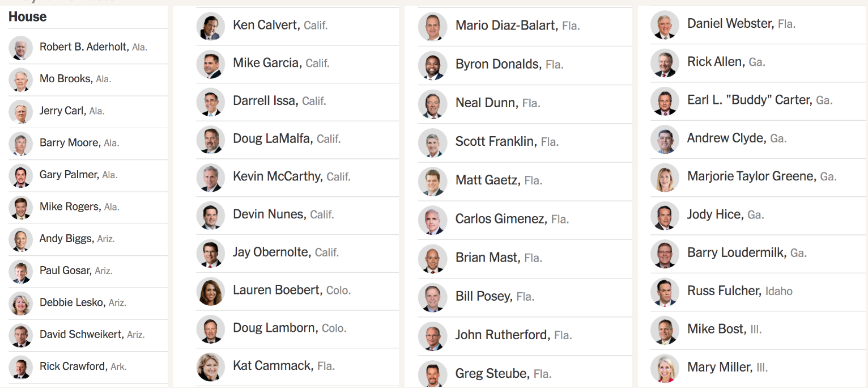Click Marjorie Taylor Greene's portrait photo
The width and height of the screenshot is (868, 388).
point(665,177)
